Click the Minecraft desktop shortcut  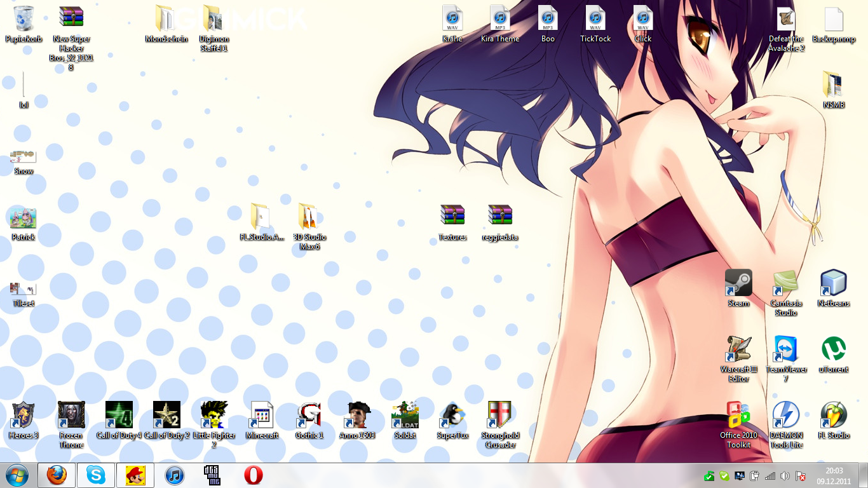coord(262,416)
